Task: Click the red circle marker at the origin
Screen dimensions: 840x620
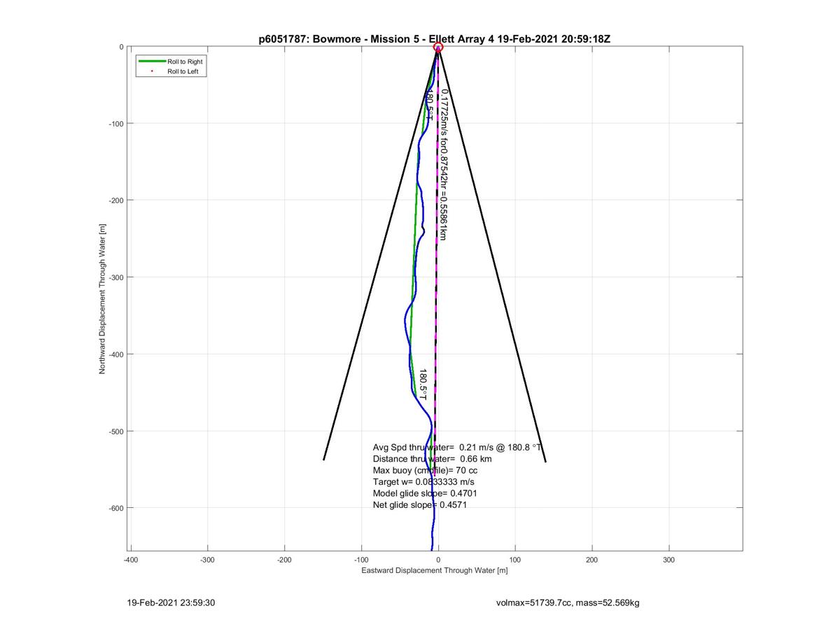Action: [438, 47]
